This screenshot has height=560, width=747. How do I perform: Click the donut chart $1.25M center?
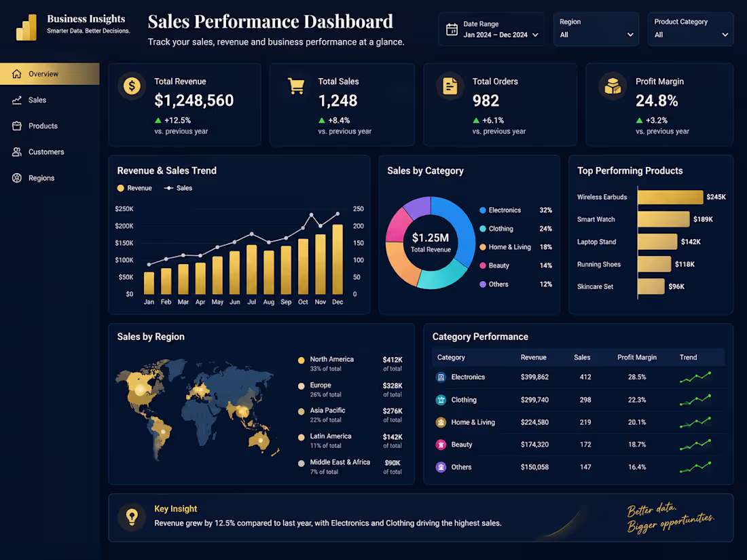click(x=431, y=242)
